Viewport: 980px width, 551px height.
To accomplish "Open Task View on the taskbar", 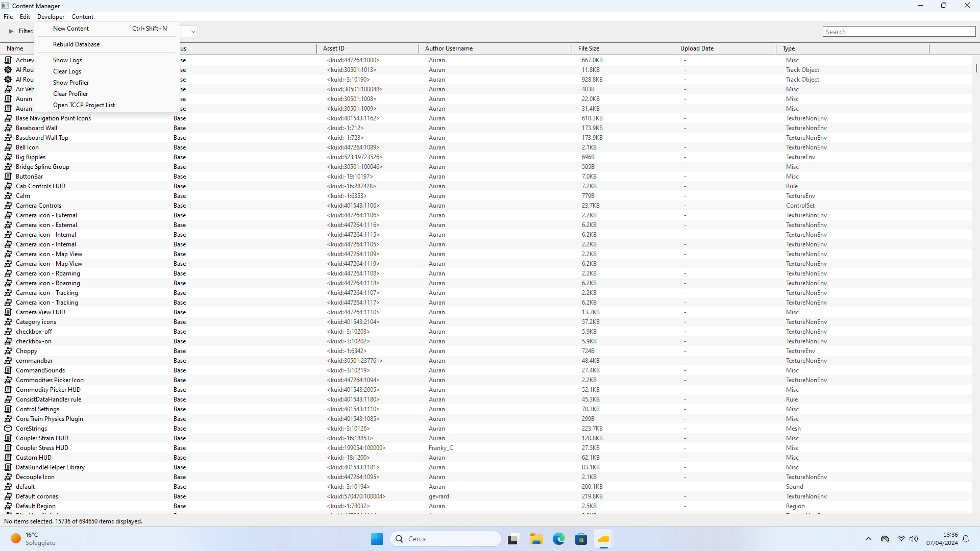I will [x=513, y=539].
